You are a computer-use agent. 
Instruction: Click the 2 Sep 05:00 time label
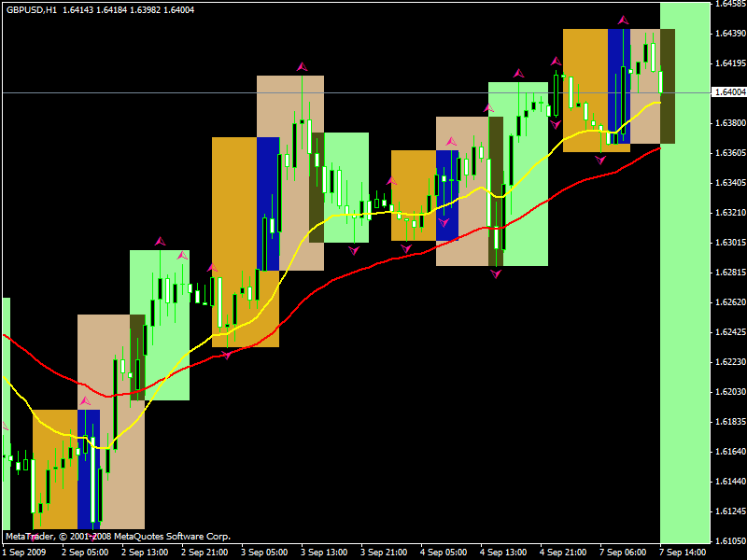[x=85, y=553]
